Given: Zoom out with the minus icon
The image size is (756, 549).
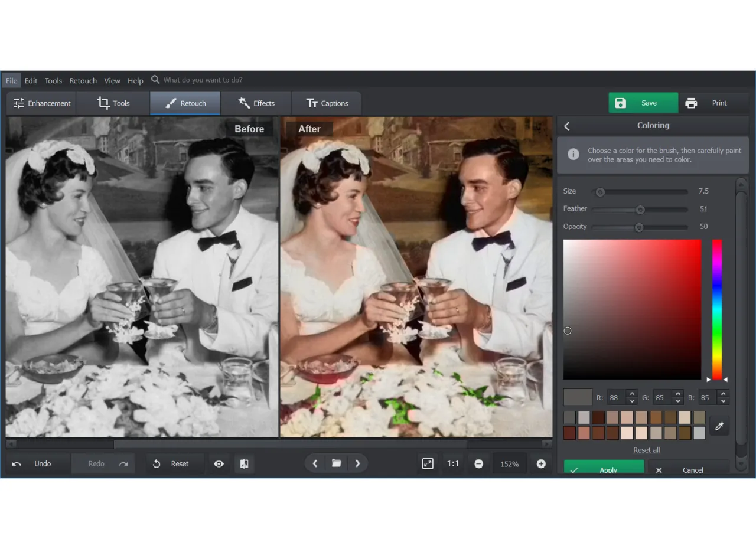Looking at the screenshot, I should [478, 464].
